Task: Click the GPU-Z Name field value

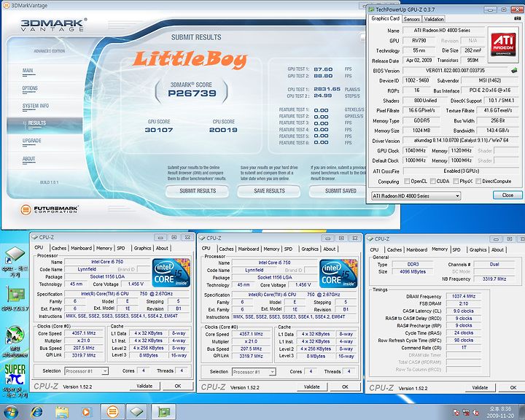Action: 443,31
